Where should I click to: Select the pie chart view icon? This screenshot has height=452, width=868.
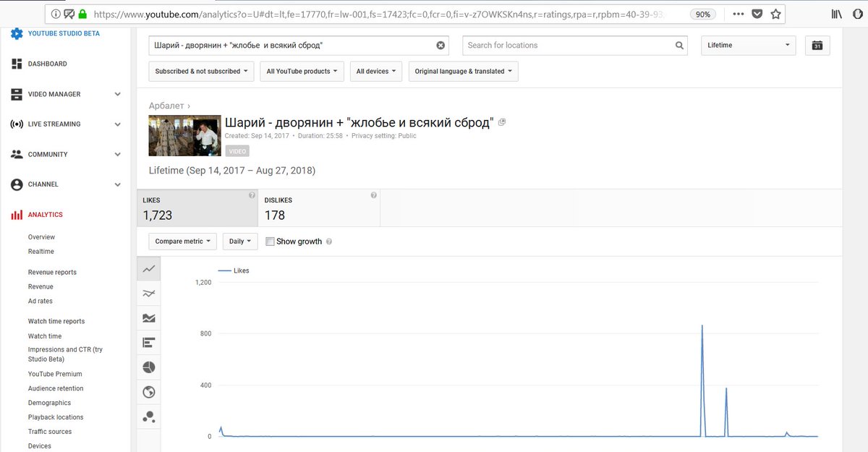click(x=149, y=367)
